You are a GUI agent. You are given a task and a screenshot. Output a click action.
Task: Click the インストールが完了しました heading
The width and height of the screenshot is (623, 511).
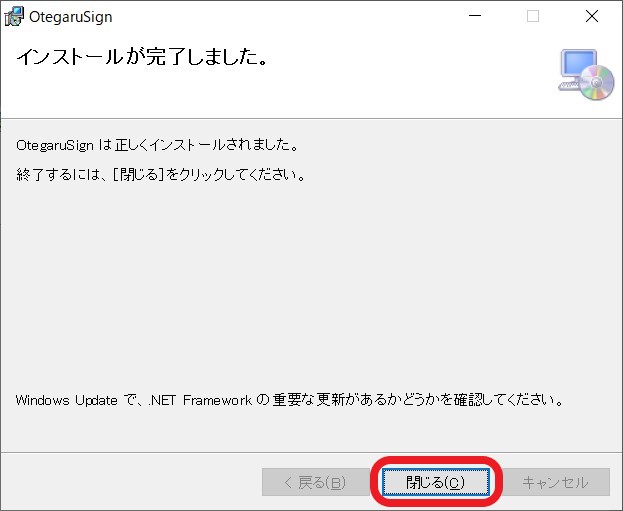pyautogui.click(x=141, y=58)
